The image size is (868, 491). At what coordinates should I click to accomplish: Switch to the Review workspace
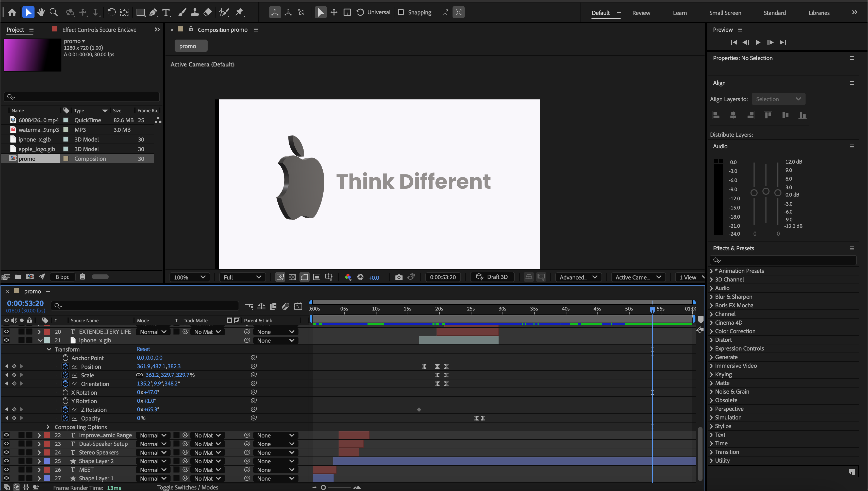tap(641, 13)
